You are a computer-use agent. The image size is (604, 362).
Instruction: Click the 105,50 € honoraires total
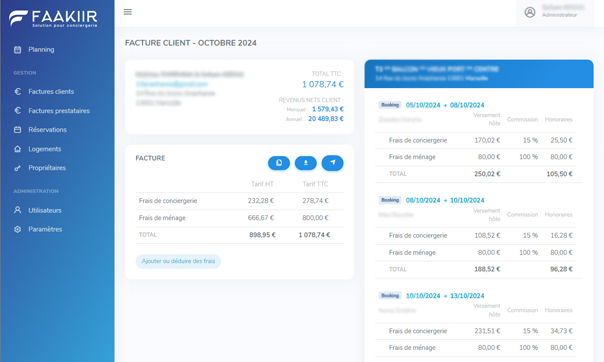pyautogui.click(x=560, y=174)
